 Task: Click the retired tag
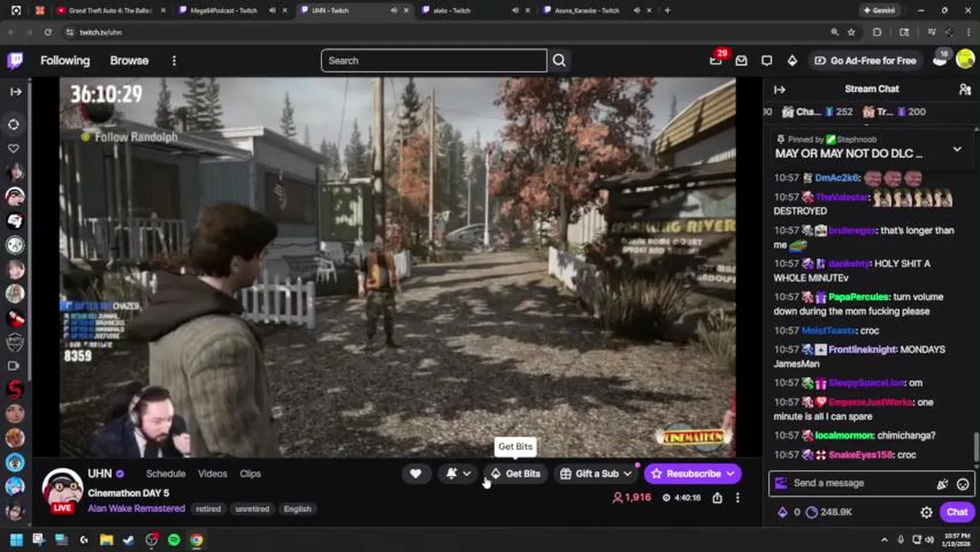click(x=208, y=508)
